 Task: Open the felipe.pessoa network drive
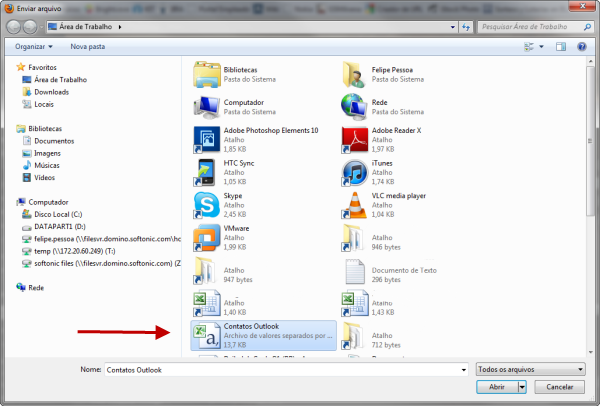tap(101, 239)
